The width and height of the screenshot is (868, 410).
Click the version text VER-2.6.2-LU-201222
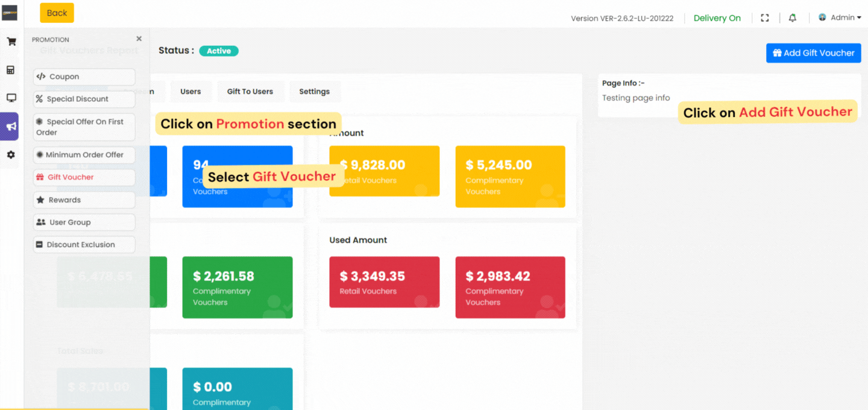point(637,18)
